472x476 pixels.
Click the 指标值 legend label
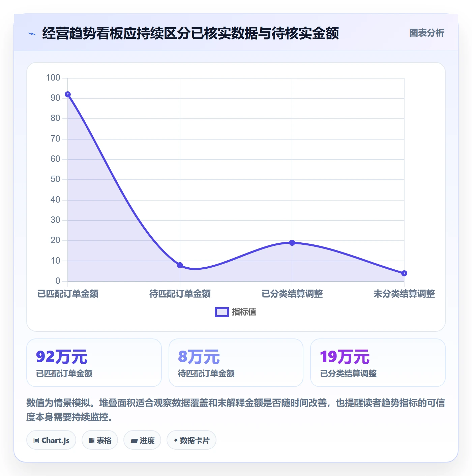244,312
